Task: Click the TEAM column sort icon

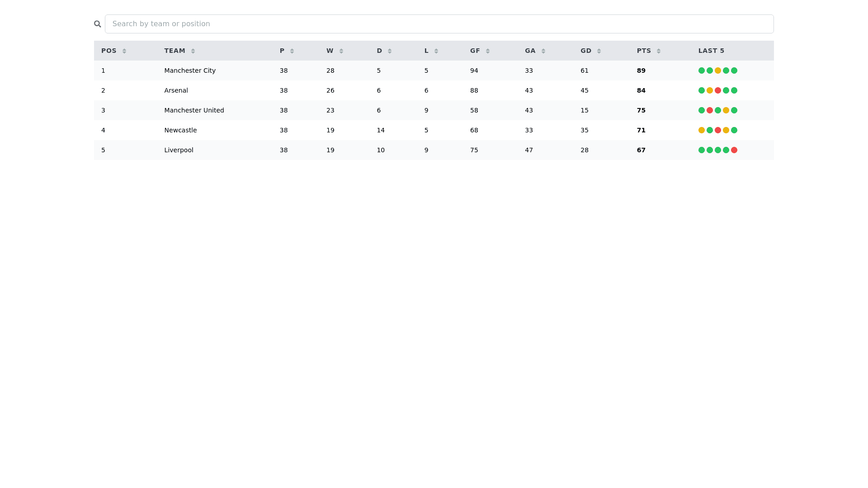Action: (x=193, y=51)
